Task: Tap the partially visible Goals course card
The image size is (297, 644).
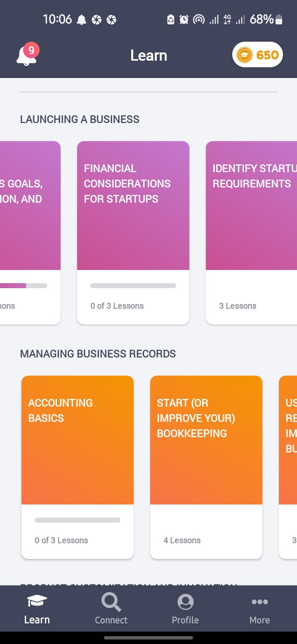Action: 30,233
